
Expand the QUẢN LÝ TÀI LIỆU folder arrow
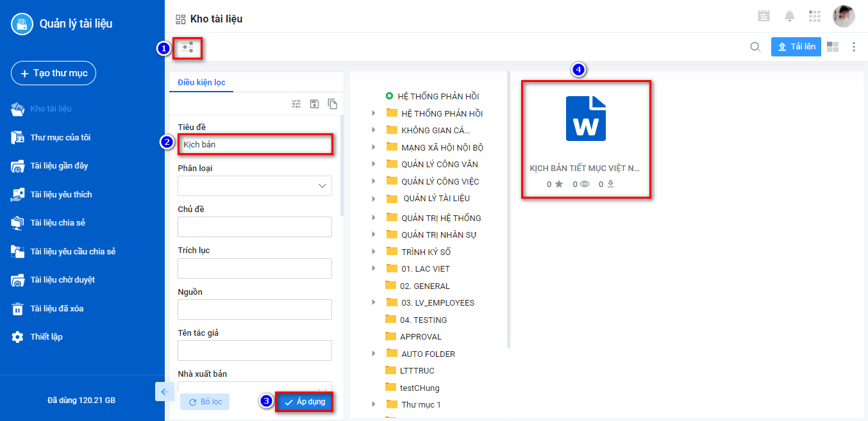click(374, 198)
